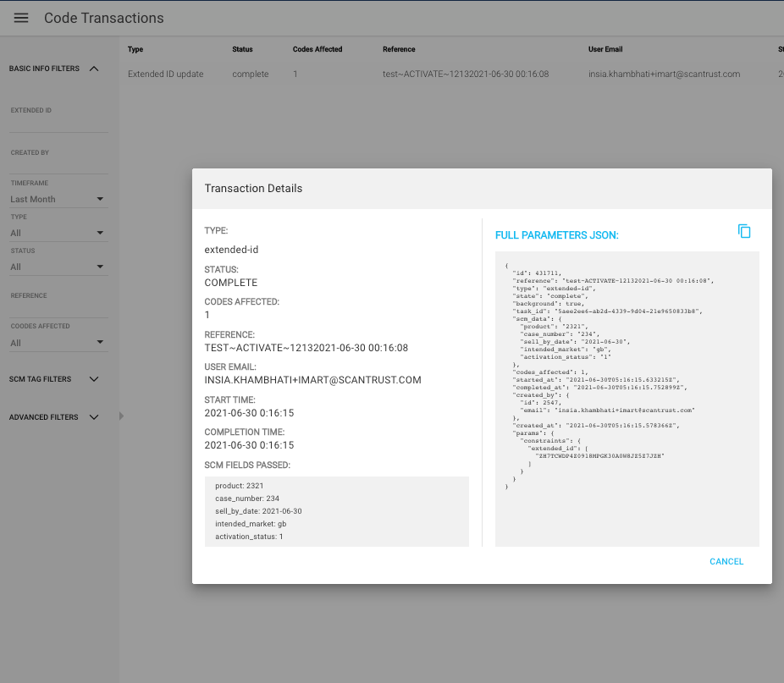The width and height of the screenshot is (784, 683).
Task: Click the Codes Affected column header
Action: pos(317,49)
